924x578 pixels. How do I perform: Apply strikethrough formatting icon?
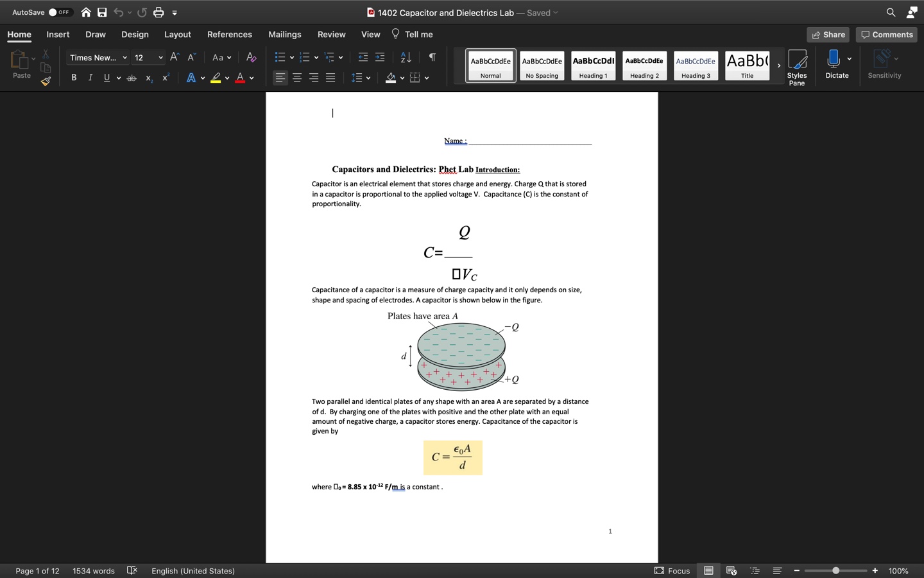[x=132, y=78]
